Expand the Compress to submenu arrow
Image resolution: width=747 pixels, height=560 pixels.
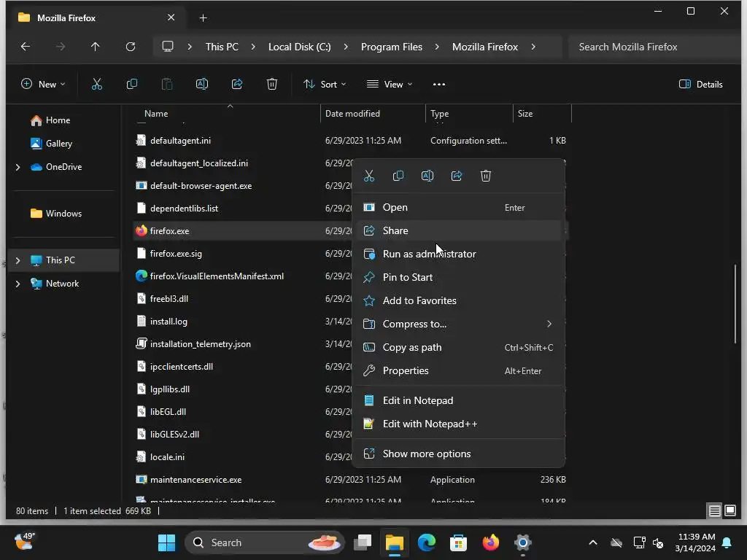(x=549, y=324)
